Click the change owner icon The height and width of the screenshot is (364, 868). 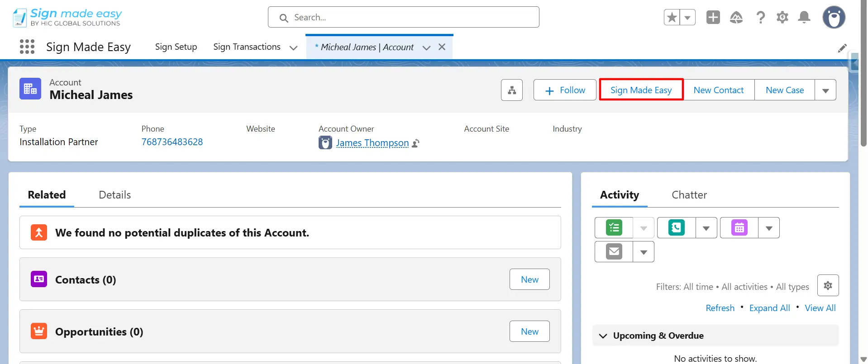coord(416,143)
